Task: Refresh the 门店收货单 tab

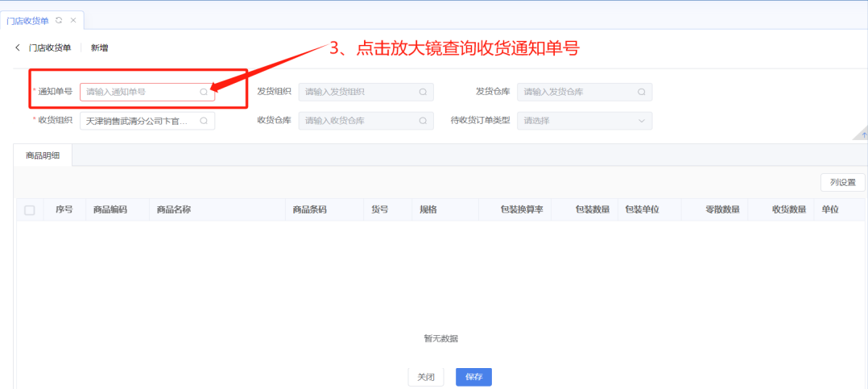Action: click(59, 19)
